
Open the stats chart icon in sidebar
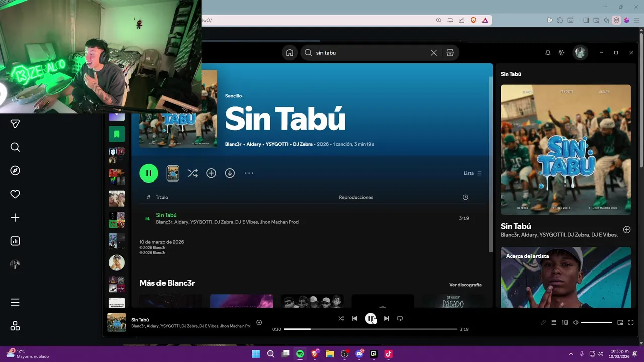coord(15,241)
